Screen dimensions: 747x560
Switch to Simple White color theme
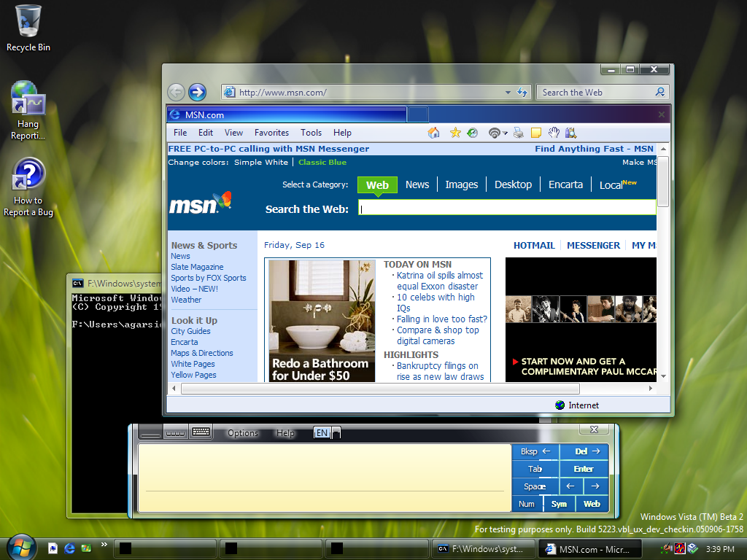[x=261, y=163]
